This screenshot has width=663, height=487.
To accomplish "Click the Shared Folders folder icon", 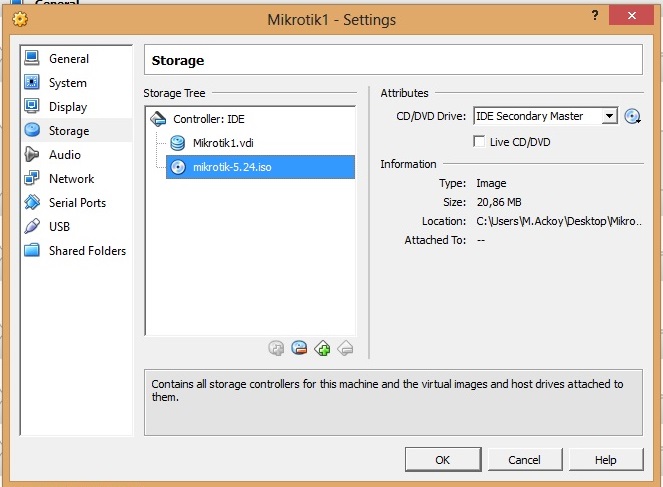I will 32,250.
